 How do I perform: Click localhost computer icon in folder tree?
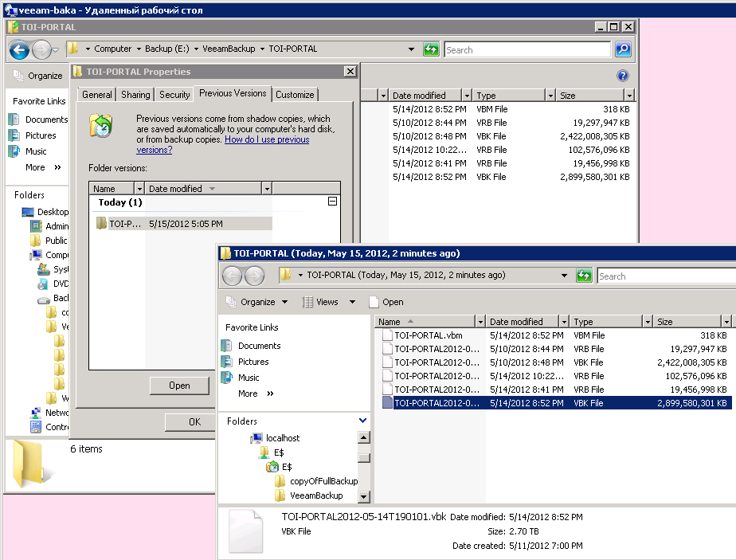click(x=256, y=438)
